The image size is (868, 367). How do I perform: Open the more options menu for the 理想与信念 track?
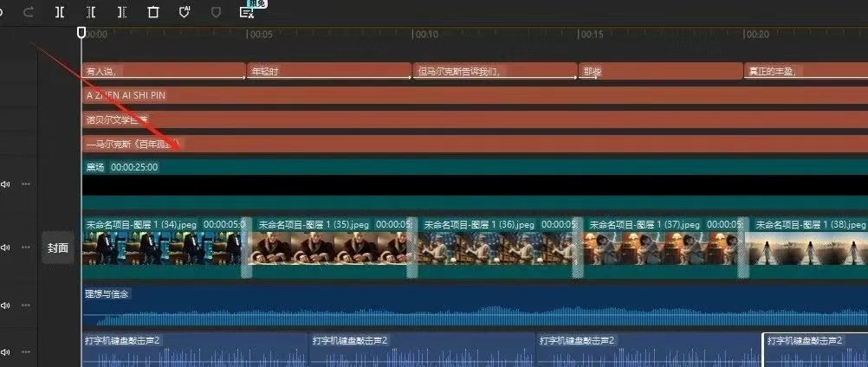tap(26, 305)
